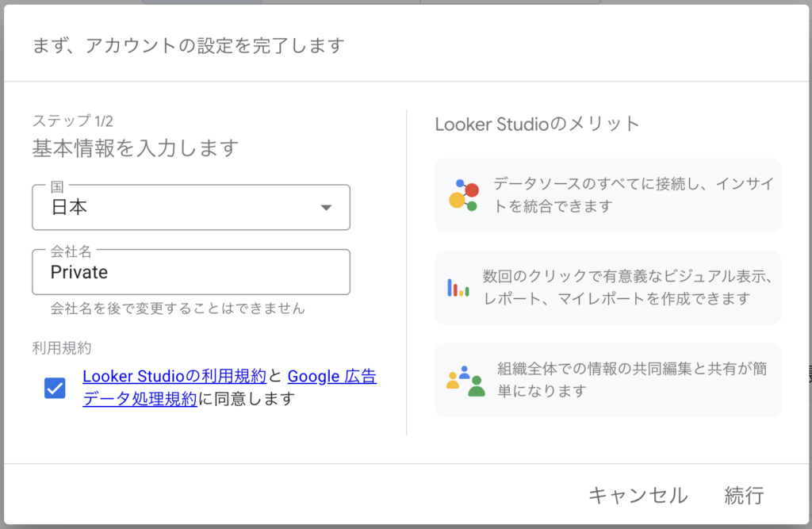Click the 基本情報を入力します heading
Image resolution: width=812 pixels, height=529 pixels.
[136, 148]
